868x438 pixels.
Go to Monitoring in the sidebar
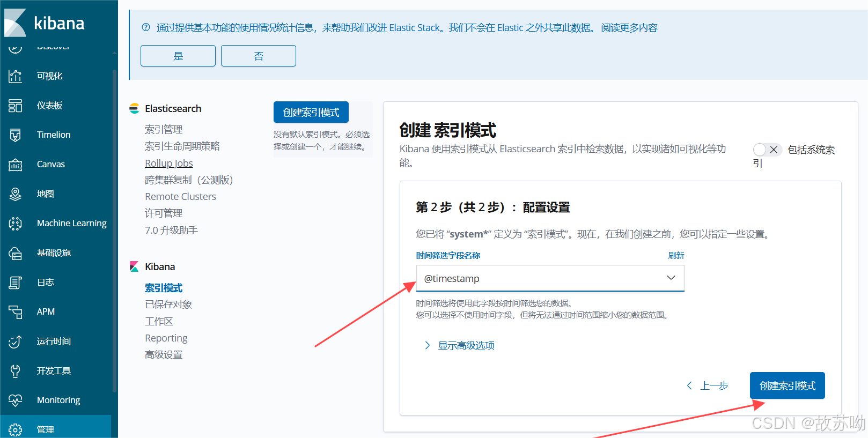(x=58, y=400)
